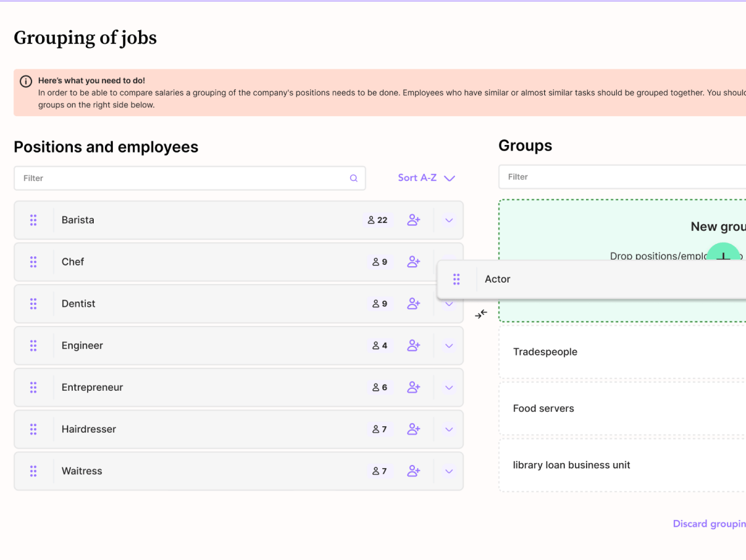This screenshot has height=560, width=746.
Task: Click add-employee icon in Entrepreneur row
Action: (414, 388)
